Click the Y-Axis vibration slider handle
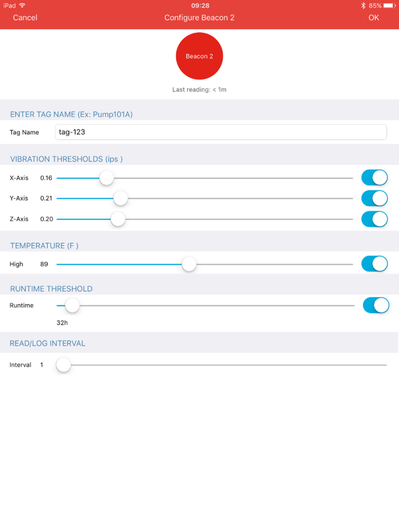Screen dimensions: 399x532 [121, 199]
